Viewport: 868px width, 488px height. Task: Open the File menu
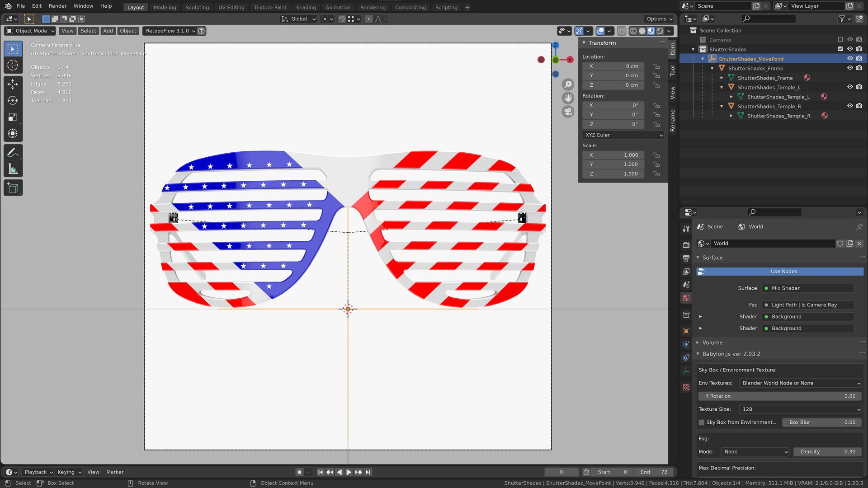pos(20,6)
